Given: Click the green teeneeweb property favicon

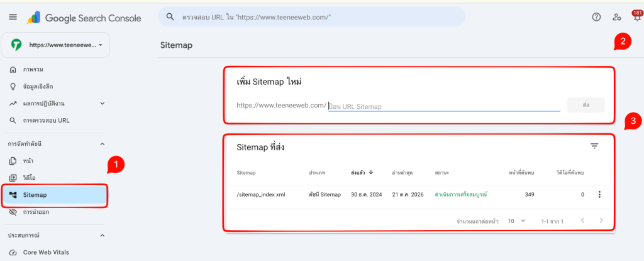Looking at the screenshot, I should click(x=16, y=45).
